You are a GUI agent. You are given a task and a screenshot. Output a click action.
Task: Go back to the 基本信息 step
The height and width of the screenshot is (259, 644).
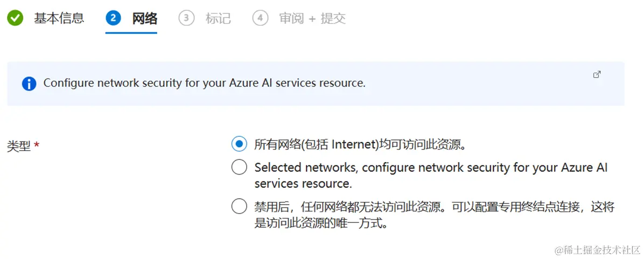click(59, 19)
